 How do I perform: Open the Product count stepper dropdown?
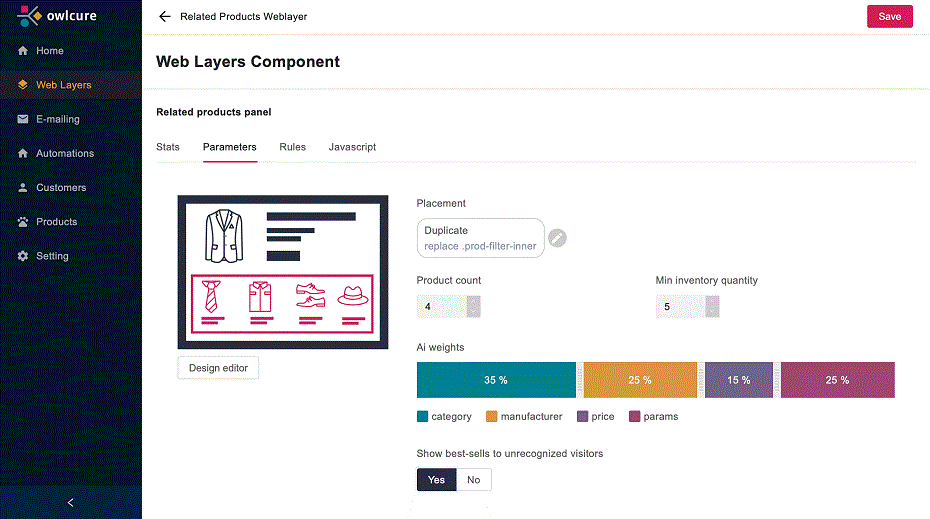pyautogui.click(x=473, y=307)
